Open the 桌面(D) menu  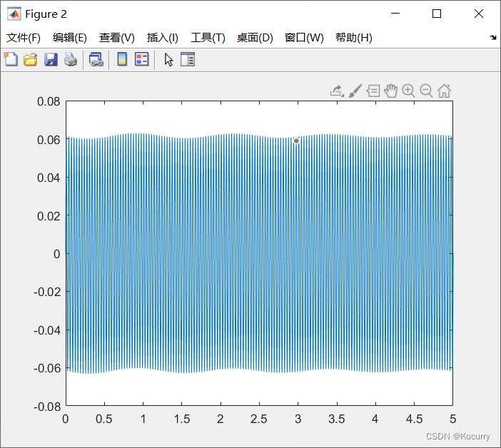(255, 38)
